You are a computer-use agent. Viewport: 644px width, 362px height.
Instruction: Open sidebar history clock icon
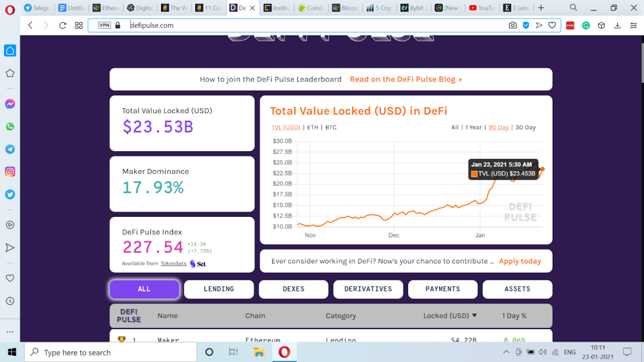point(10,301)
